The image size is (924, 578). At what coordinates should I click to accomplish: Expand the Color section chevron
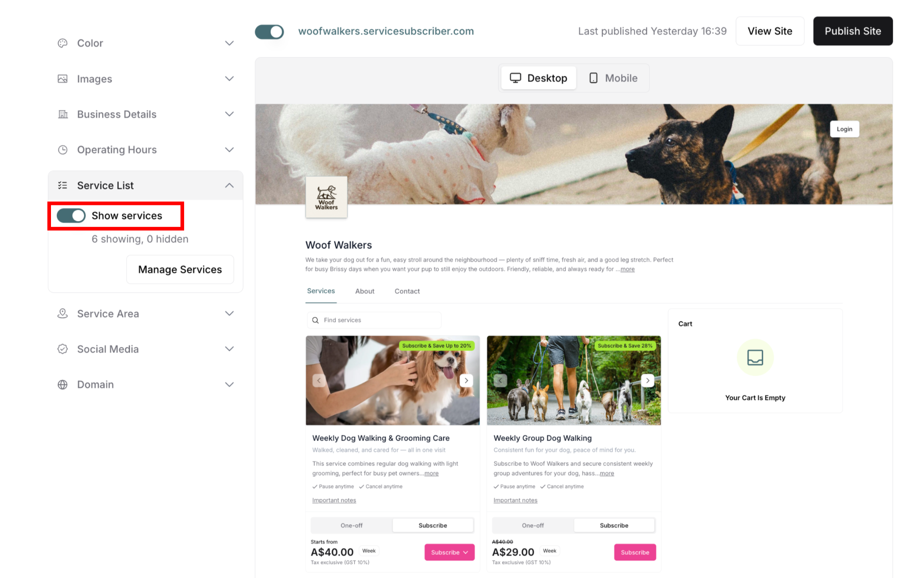click(x=230, y=43)
